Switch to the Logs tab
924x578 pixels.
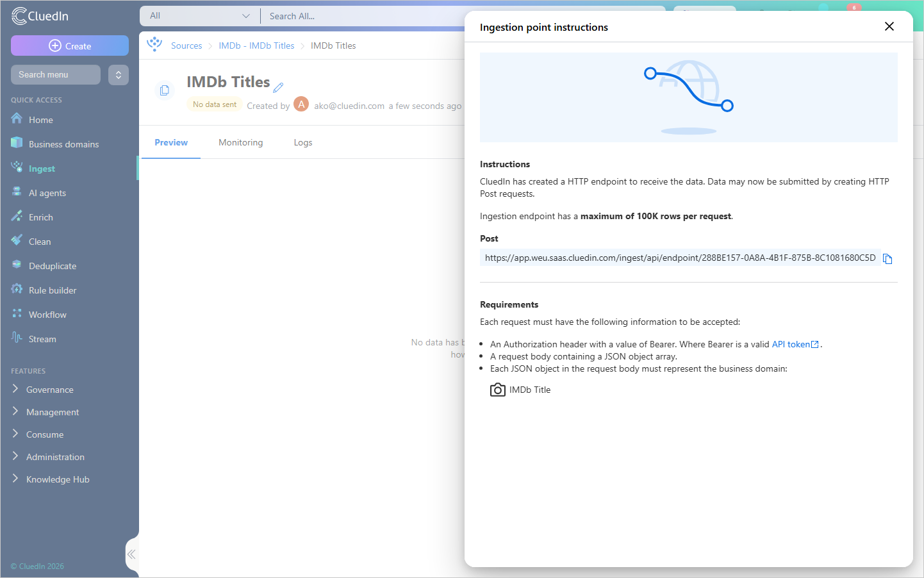coord(303,142)
